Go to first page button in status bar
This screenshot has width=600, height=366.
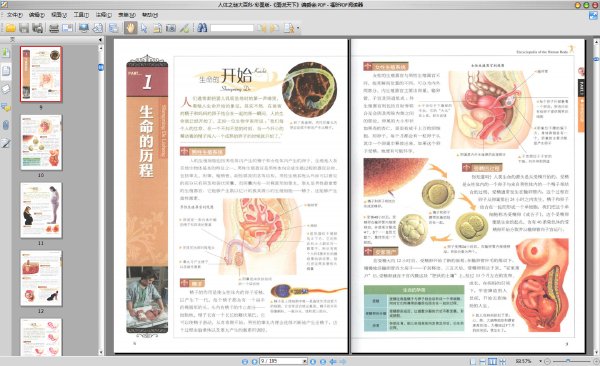(x=245, y=361)
